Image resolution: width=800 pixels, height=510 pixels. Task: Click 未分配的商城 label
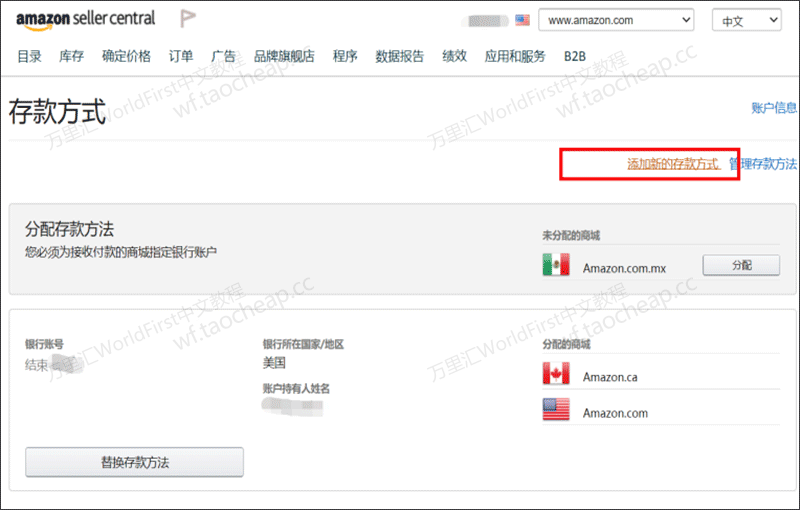(571, 236)
